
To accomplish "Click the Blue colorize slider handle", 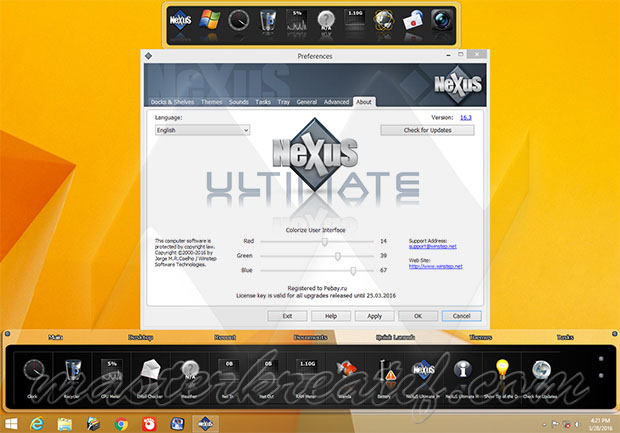I will (353, 271).
